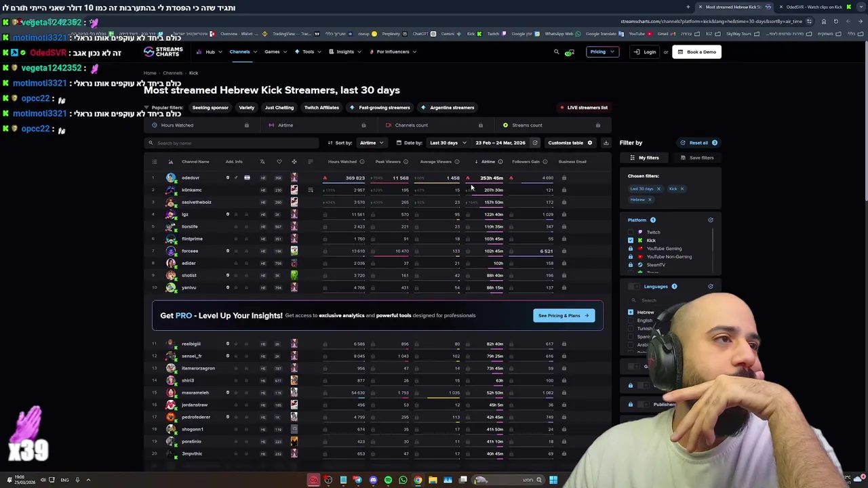Open Chrome from the taskbar

coord(418,480)
